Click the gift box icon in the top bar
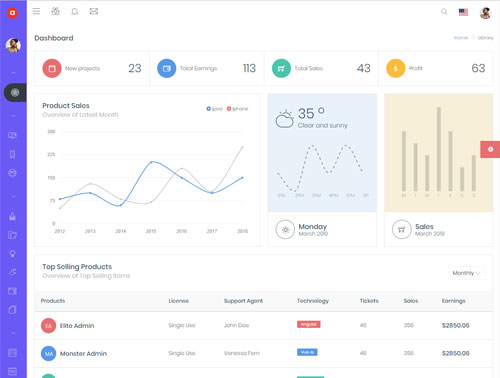 [55, 11]
